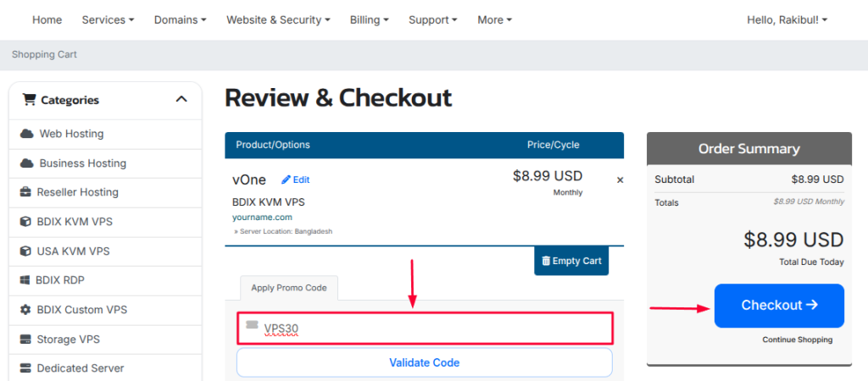The height and width of the screenshot is (381, 868).
Task: Click the pencil Edit icon for vOne
Action: (287, 179)
